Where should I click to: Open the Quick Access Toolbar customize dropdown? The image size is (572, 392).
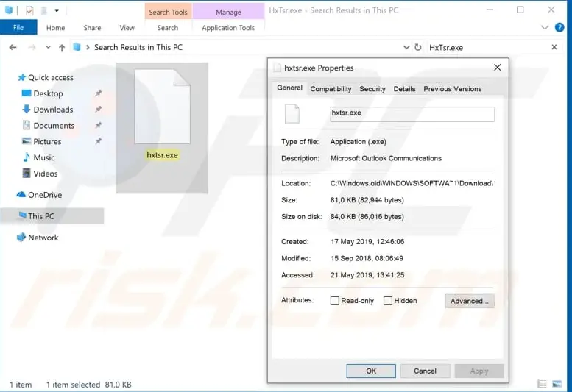click(x=57, y=10)
